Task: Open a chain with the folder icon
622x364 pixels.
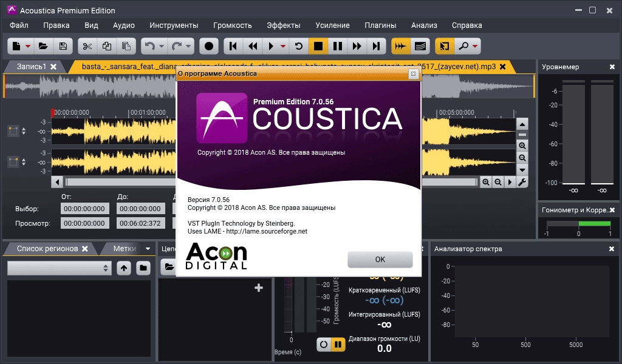Action: (169, 266)
